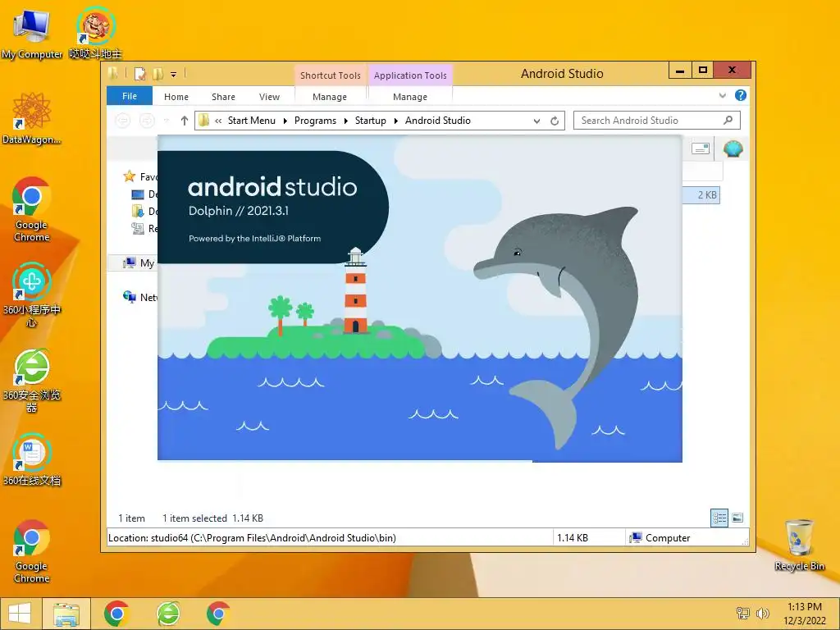This screenshot has height=630, width=840.
Task: Open Manage tab under Application Tools
Action: coord(410,97)
